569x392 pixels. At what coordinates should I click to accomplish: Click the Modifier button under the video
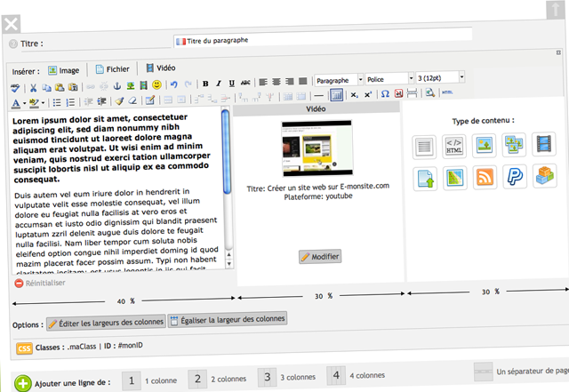pyautogui.click(x=320, y=257)
